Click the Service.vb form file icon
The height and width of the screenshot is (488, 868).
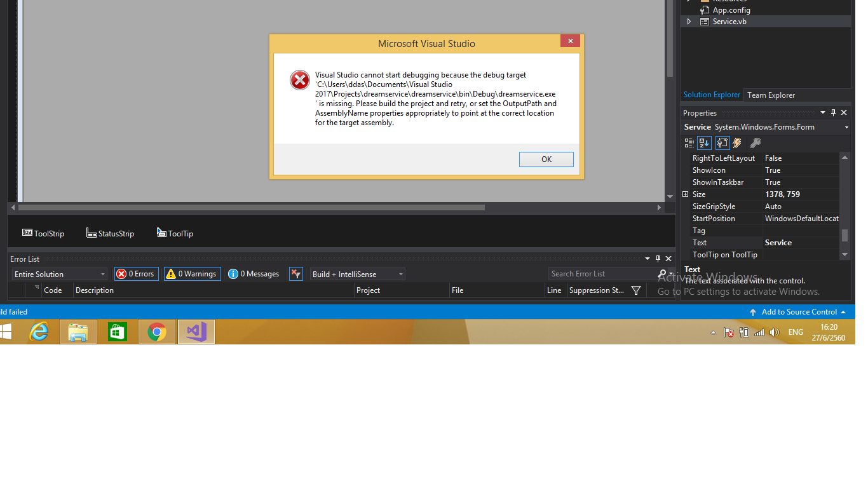click(x=704, y=22)
